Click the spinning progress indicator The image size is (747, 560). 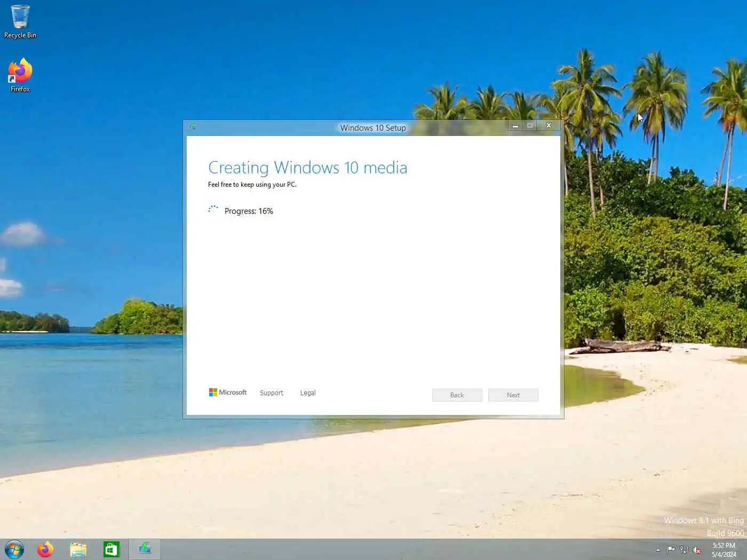[x=213, y=210]
